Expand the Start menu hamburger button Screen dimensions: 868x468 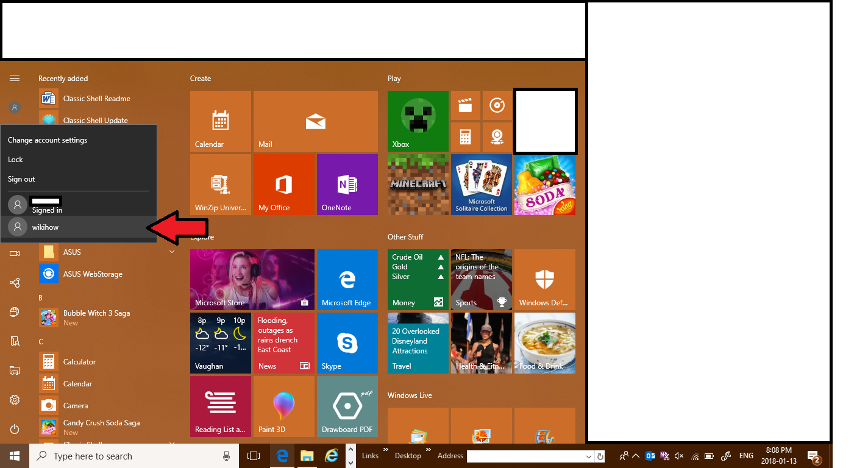point(15,78)
